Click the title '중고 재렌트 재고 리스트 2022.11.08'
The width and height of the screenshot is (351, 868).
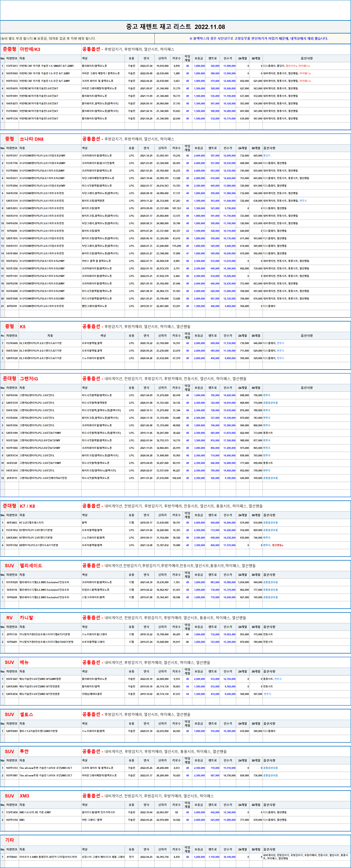[x=175, y=27]
